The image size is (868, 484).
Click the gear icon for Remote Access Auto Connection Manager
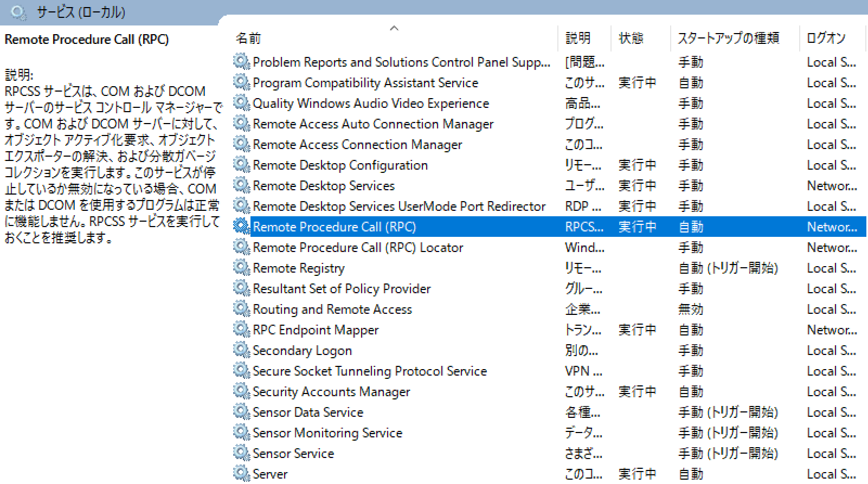click(x=241, y=124)
